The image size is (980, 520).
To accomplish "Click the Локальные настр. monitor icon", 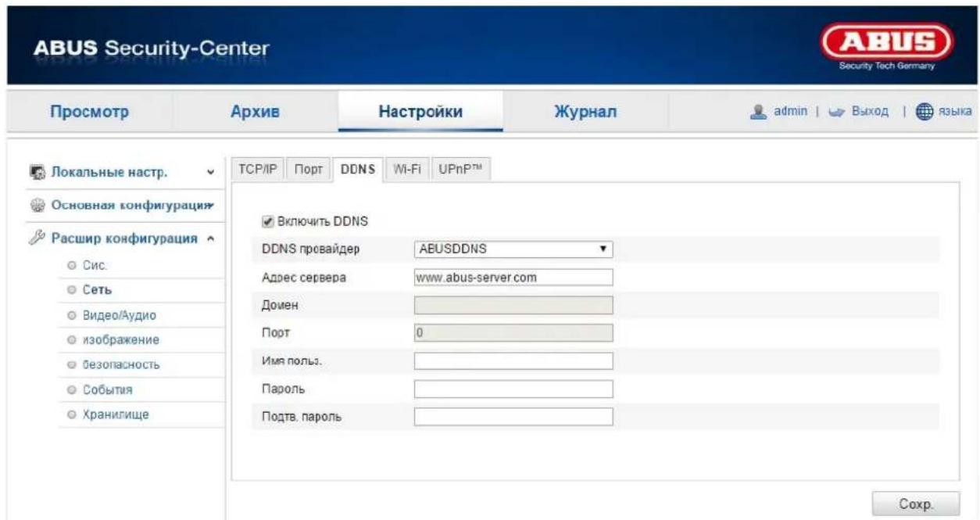I will (x=38, y=171).
